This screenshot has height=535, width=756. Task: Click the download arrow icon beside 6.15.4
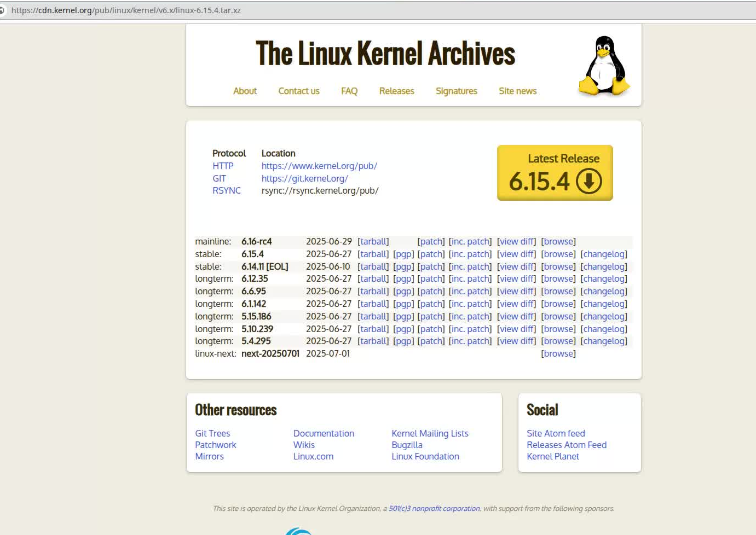[589, 182]
